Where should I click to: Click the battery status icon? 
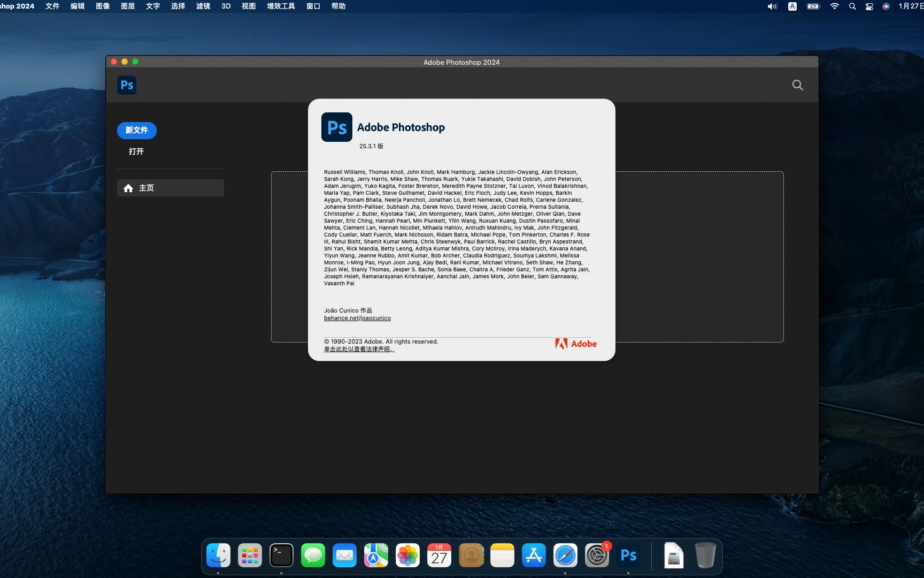click(x=813, y=6)
